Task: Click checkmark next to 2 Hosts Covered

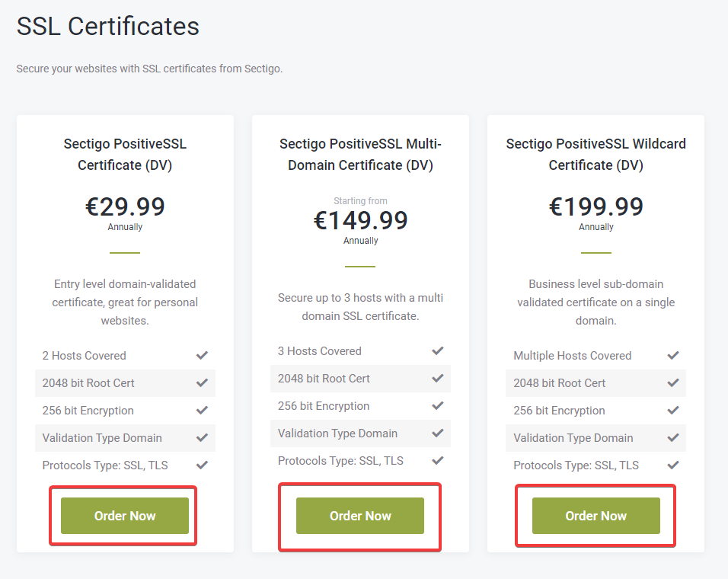Action: click(202, 356)
